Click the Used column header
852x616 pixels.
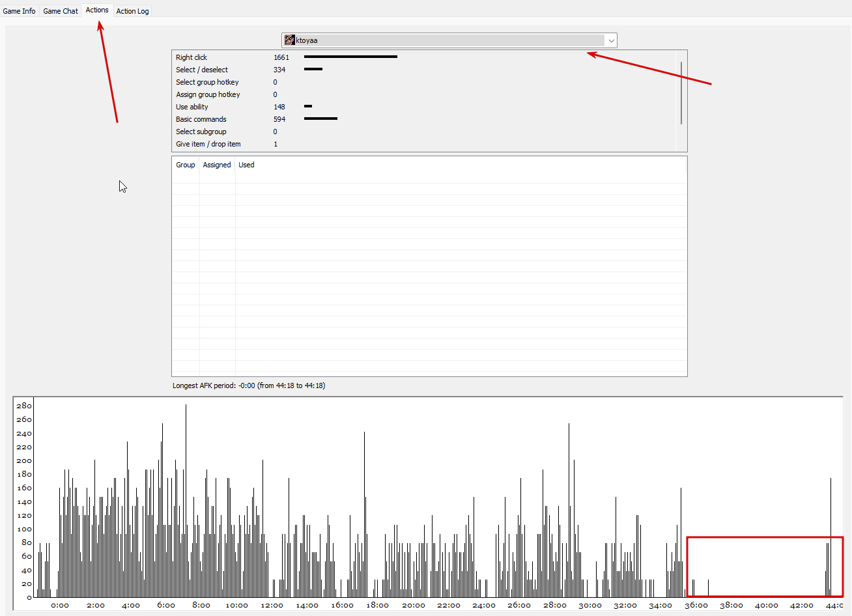(246, 165)
